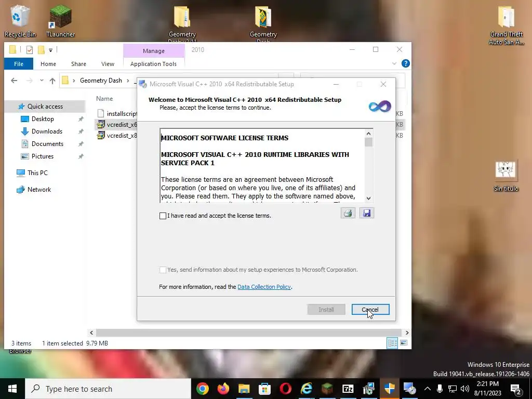The height and width of the screenshot is (399, 532).
Task: Select TLauncher desktop shortcut
Action: click(x=60, y=21)
